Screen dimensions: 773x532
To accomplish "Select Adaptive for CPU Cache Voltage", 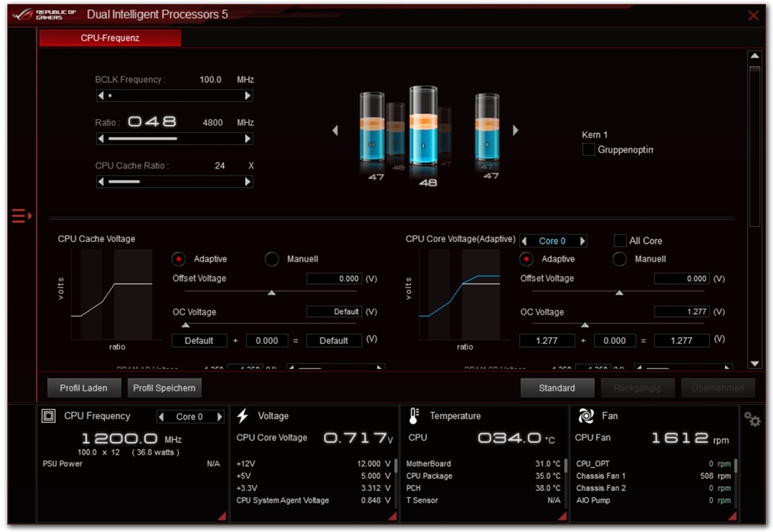I will pos(179,259).
